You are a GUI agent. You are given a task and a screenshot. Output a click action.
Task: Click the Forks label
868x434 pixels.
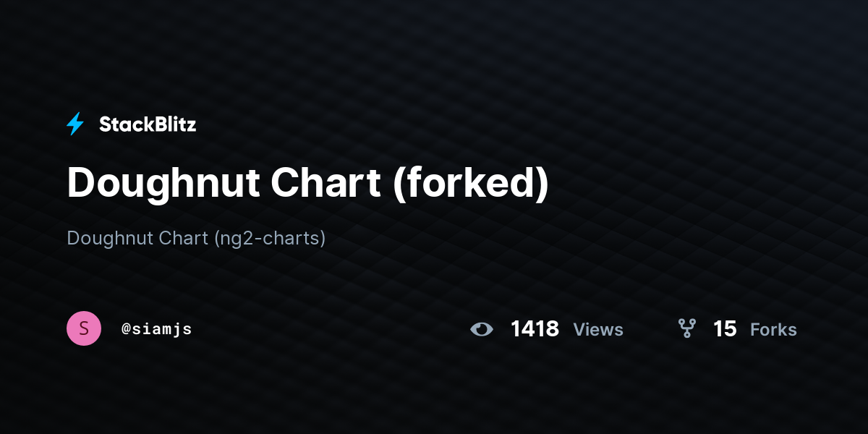(773, 330)
